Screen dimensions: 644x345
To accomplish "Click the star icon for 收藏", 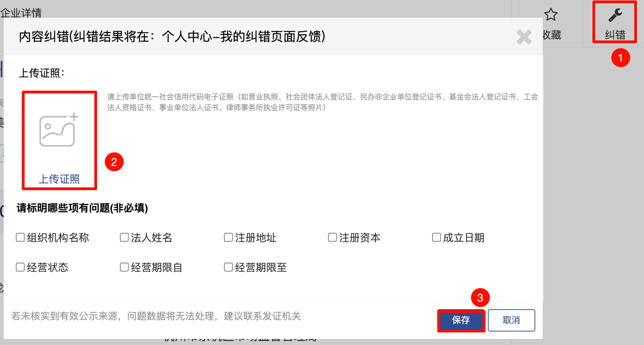I will [x=551, y=15].
